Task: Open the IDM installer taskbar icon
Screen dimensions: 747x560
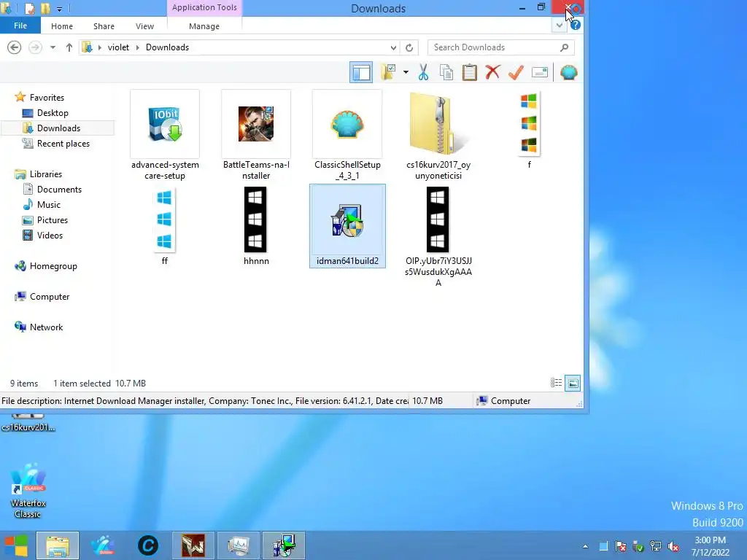Action: [x=284, y=545]
